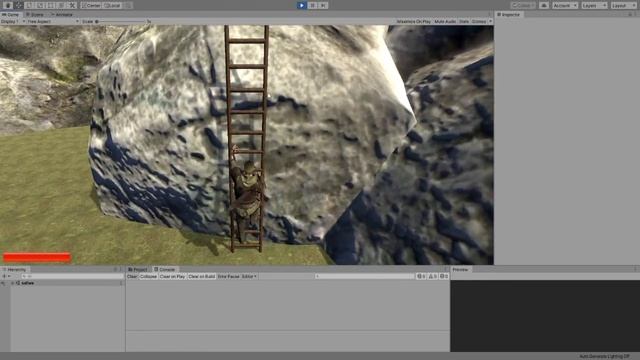Toggle Local handle rotation button
Screen dimensions: 640x360
(x=113, y=5)
